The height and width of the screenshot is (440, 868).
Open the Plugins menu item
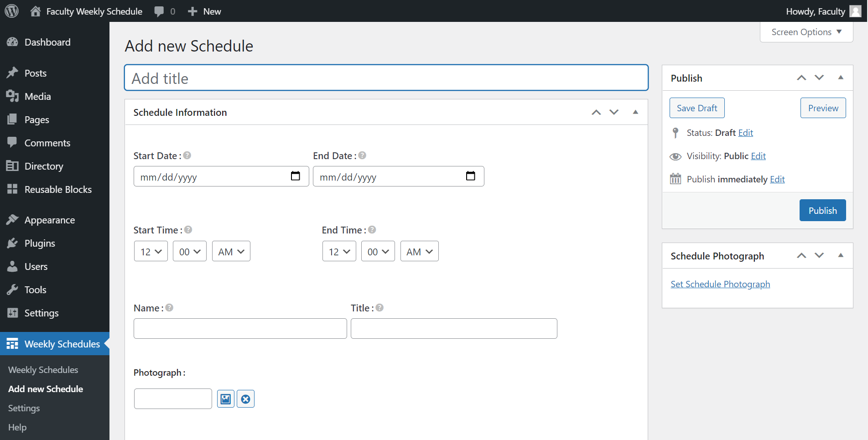tap(40, 243)
